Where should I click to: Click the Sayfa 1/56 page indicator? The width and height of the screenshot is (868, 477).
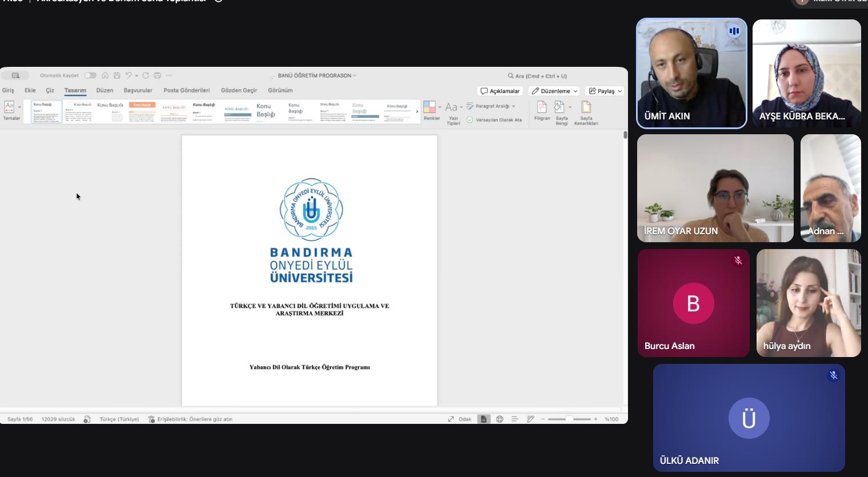pos(20,419)
